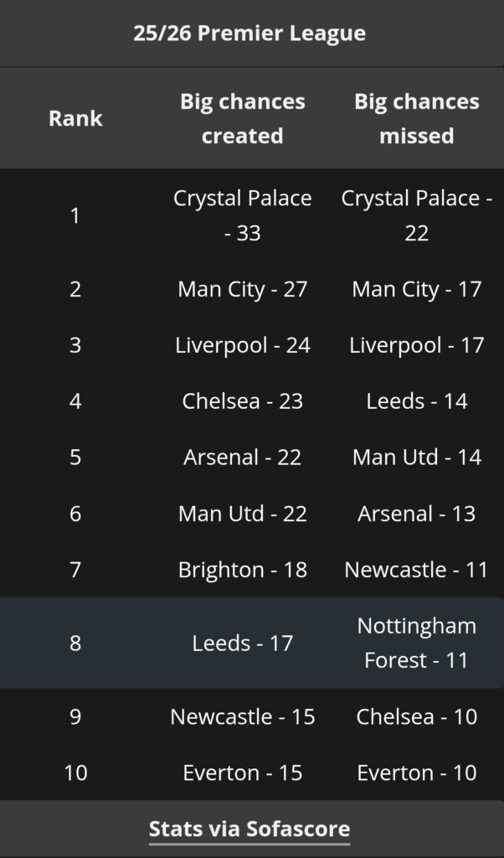Click the Liverpool - 24 cell

click(243, 345)
